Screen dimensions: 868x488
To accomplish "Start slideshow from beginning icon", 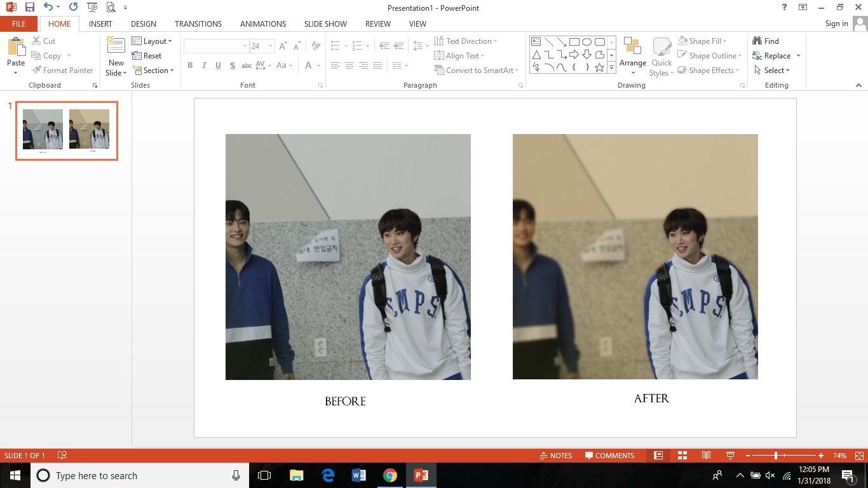I will [92, 8].
